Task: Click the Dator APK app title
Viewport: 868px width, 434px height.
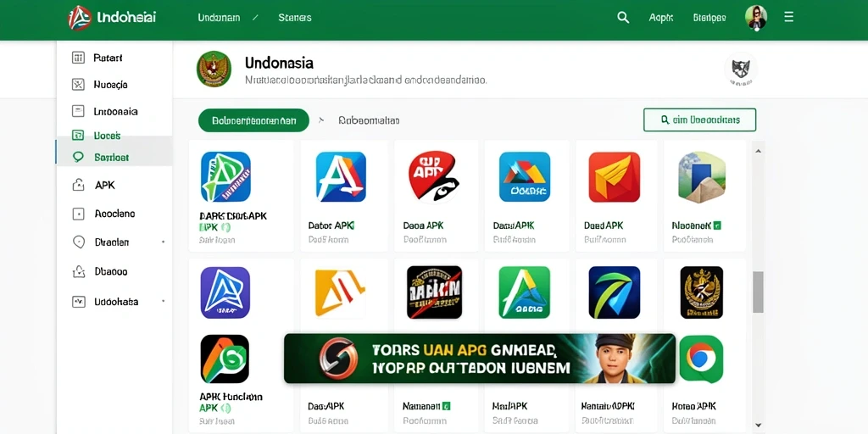Action: click(331, 225)
